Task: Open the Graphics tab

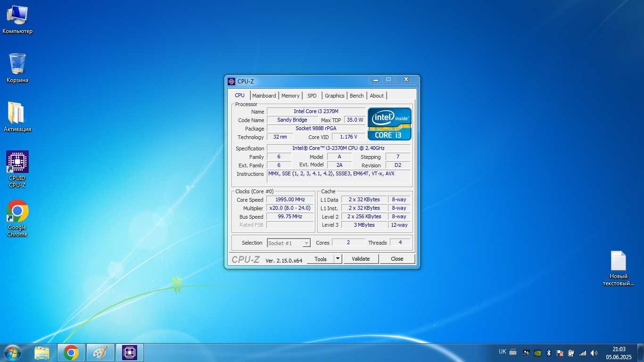Action: tap(335, 96)
